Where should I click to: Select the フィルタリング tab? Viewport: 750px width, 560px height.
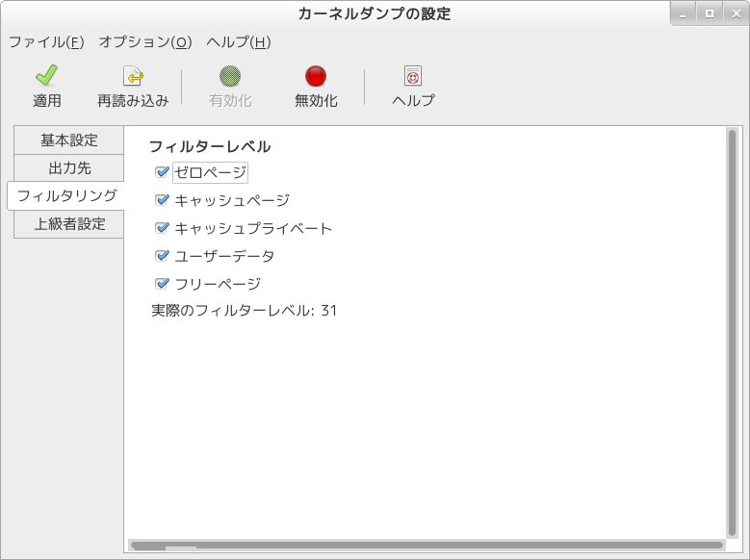pos(67,196)
